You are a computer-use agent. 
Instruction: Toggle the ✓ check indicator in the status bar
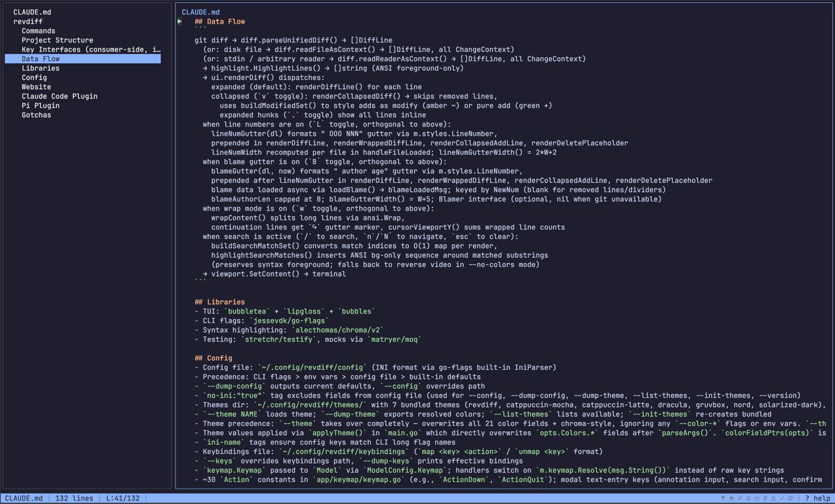point(782,498)
